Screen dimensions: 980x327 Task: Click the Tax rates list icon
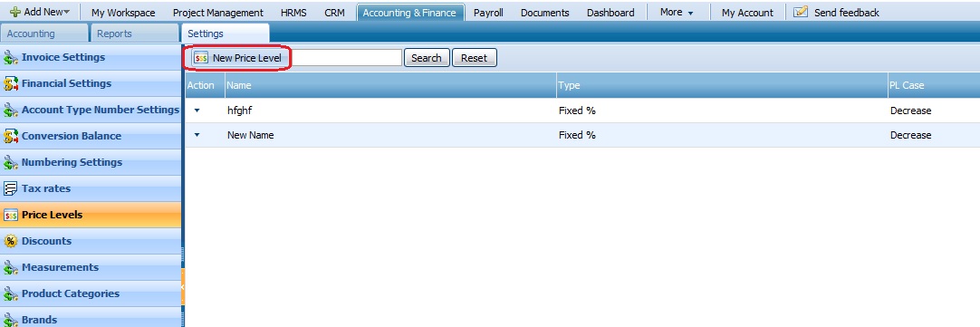11,188
